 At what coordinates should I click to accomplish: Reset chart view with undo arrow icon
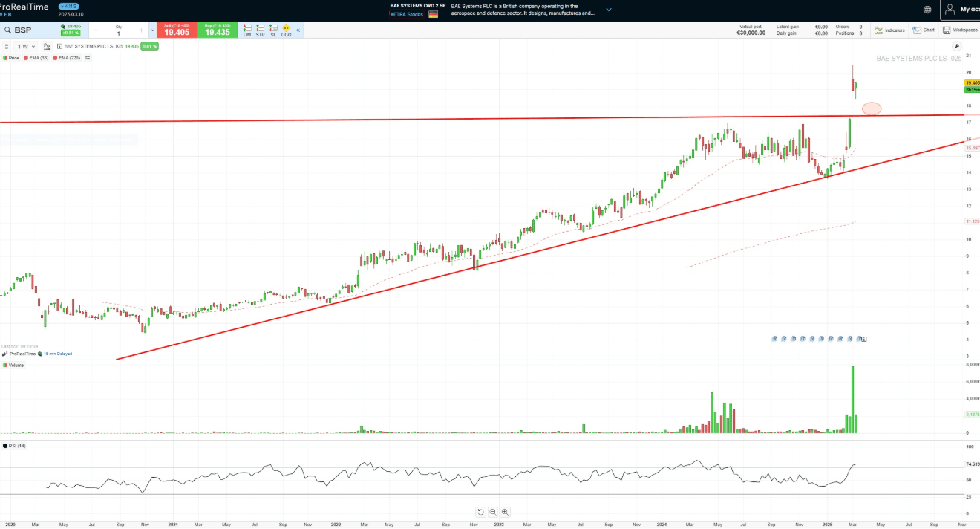[x=480, y=512]
